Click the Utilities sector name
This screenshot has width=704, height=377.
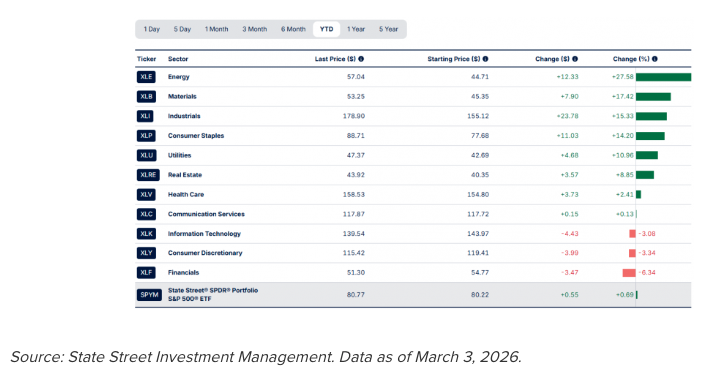click(179, 155)
